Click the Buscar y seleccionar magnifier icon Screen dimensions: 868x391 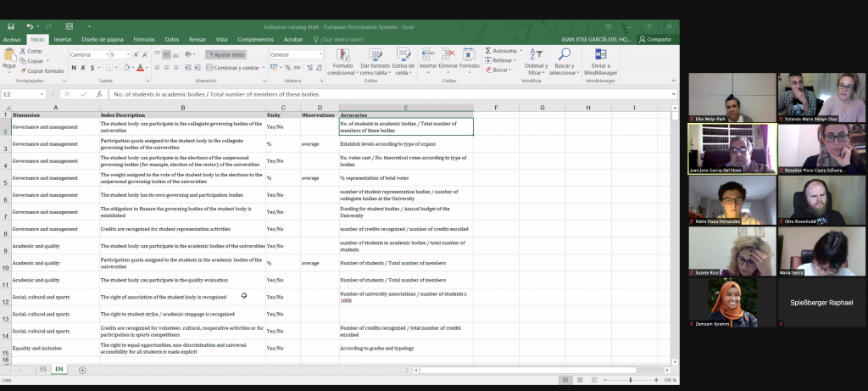pos(564,55)
